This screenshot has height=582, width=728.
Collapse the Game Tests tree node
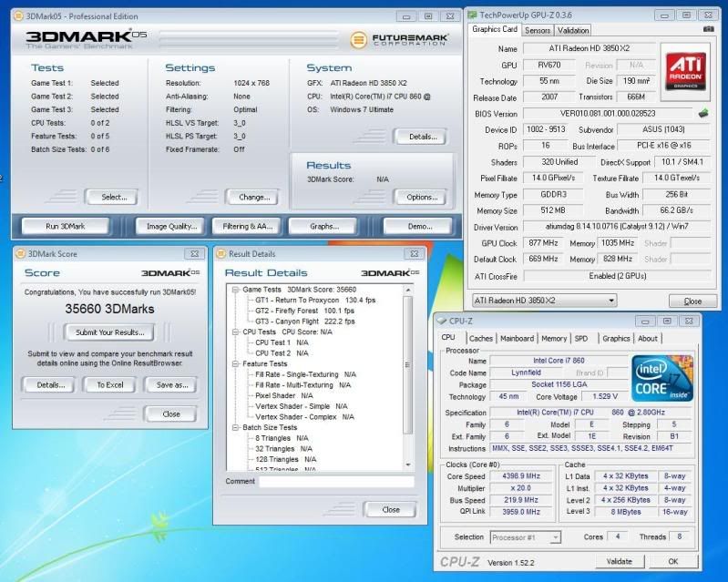click(235, 290)
